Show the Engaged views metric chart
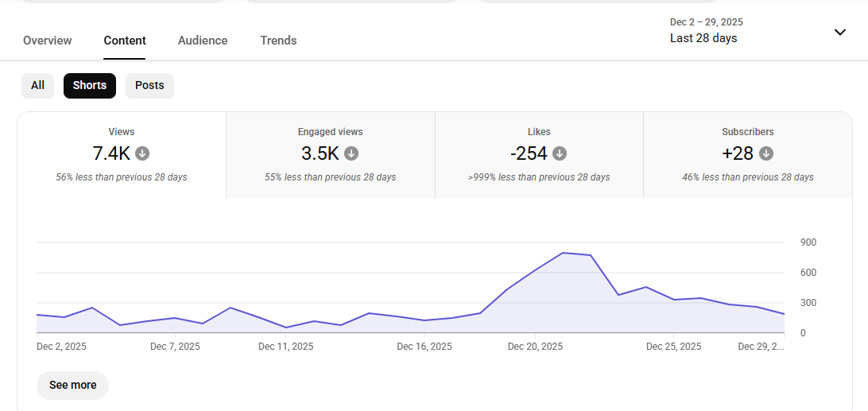This screenshot has height=411, width=868. [x=330, y=155]
